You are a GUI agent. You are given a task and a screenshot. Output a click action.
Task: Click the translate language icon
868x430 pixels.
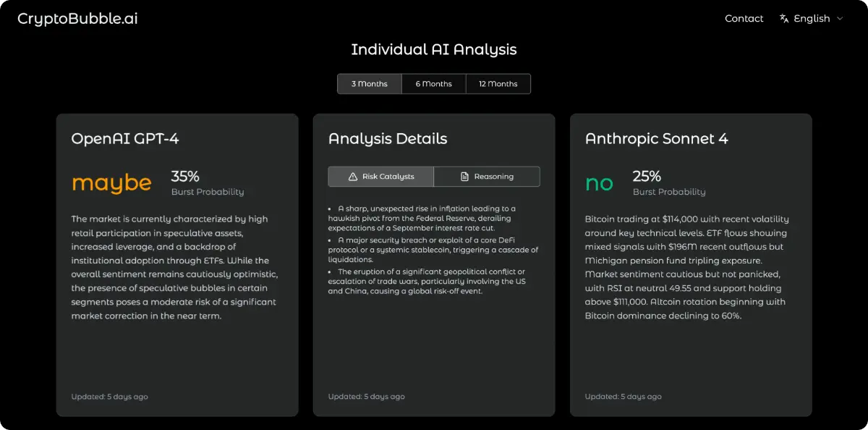click(784, 19)
